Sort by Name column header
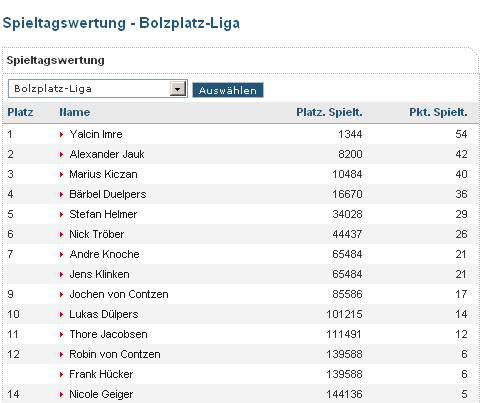The image size is (485, 403). click(75, 112)
